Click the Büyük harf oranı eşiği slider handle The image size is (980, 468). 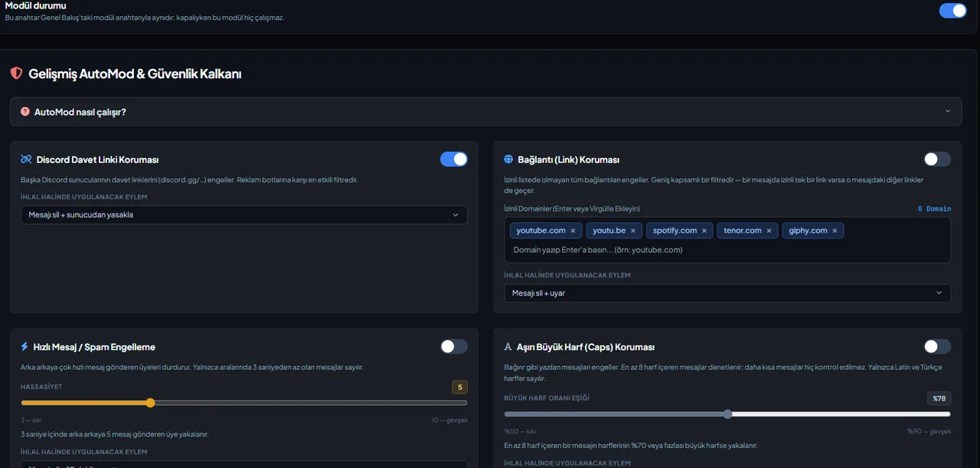click(x=727, y=414)
